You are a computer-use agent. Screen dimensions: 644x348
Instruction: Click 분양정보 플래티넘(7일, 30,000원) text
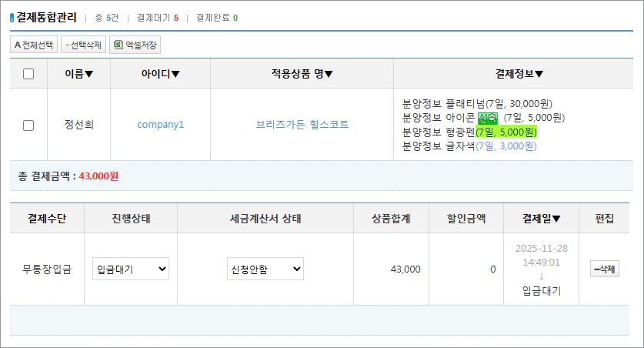coord(477,103)
